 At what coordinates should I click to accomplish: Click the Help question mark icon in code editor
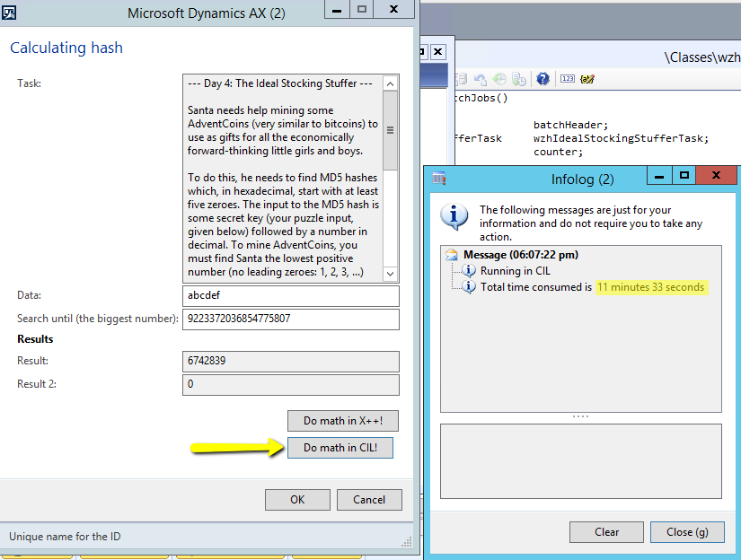[x=543, y=79]
